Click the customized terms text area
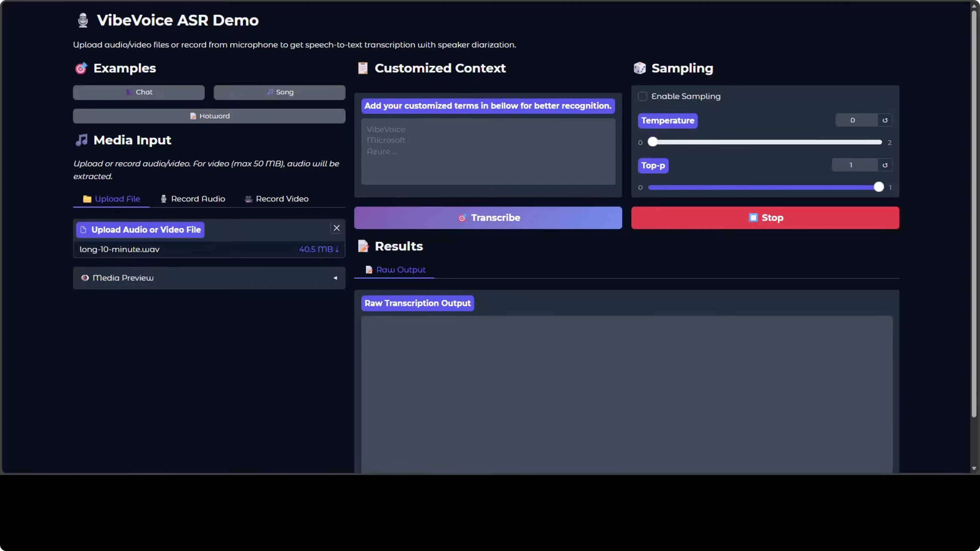Image resolution: width=980 pixels, height=551 pixels. 488,151
